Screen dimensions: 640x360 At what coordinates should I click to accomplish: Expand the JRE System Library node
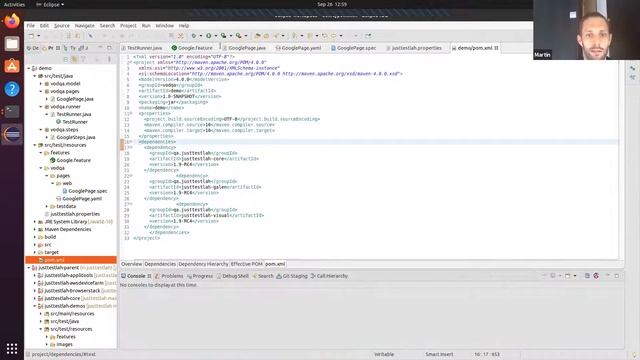[35, 222]
